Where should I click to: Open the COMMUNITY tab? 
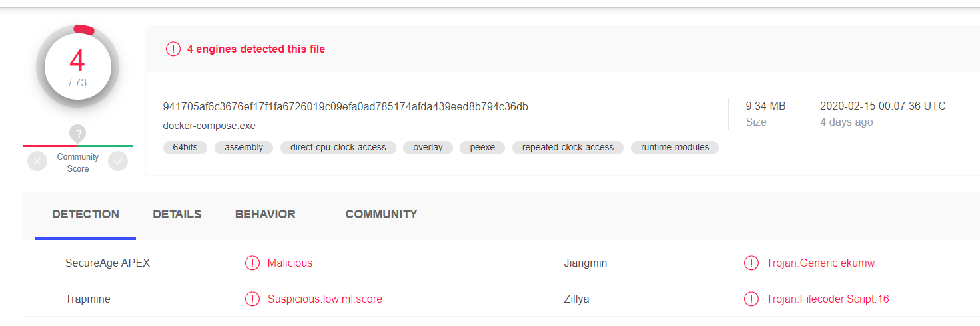[381, 214]
